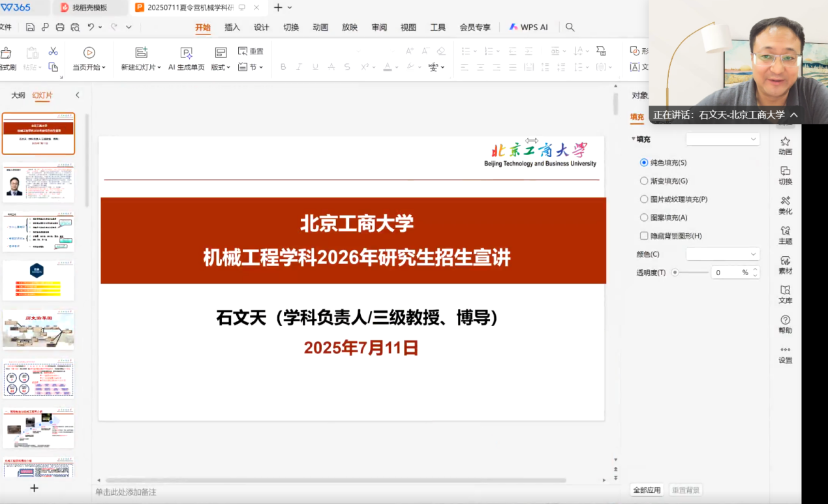Click the 透明度 transparency slider
The image size is (828, 504).
[690, 273]
